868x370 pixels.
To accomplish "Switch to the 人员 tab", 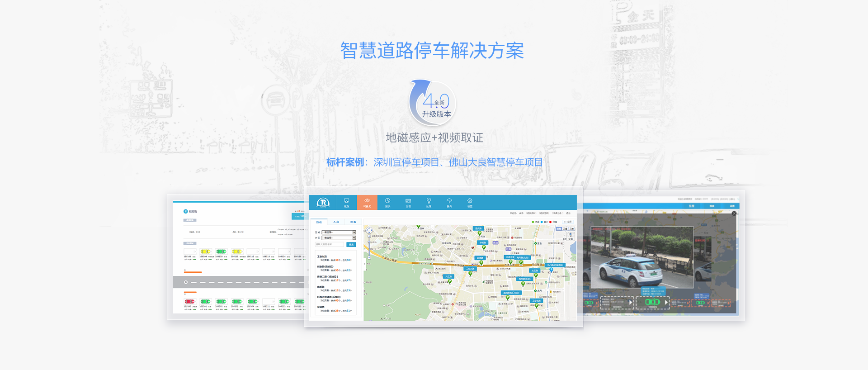I will pos(336,222).
